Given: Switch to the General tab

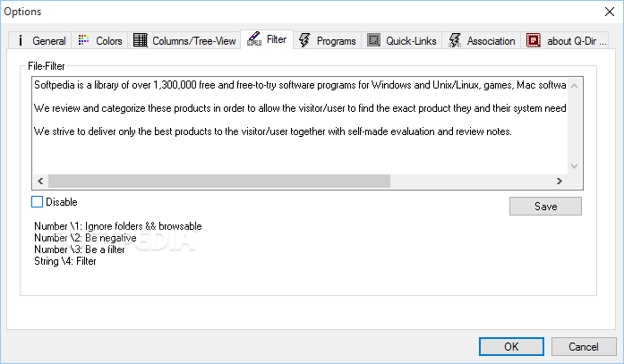Looking at the screenshot, I should (x=39, y=40).
